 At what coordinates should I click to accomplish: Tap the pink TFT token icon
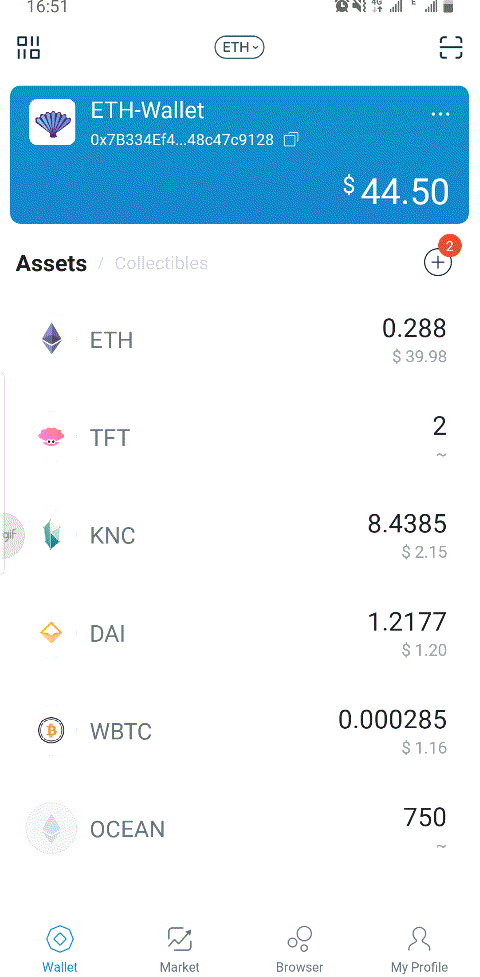52,437
